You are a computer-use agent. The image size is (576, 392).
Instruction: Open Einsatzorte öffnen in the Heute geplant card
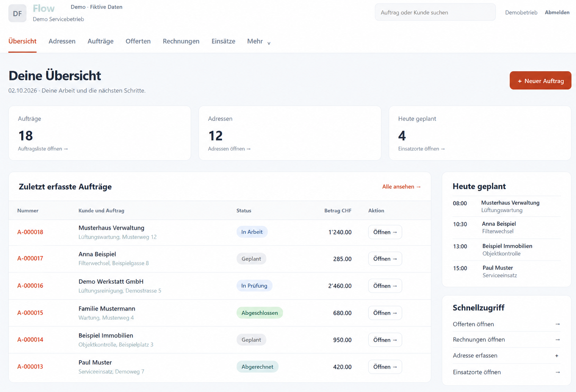click(x=421, y=149)
